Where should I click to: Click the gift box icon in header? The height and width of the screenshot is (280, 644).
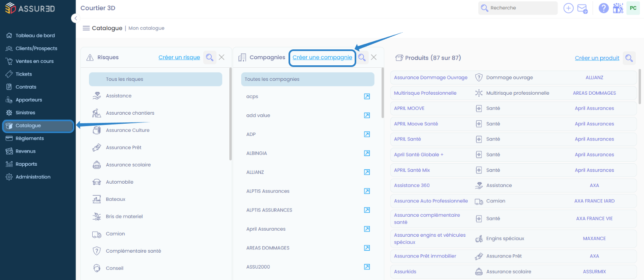pyautogui.click(x=618, y=8)
